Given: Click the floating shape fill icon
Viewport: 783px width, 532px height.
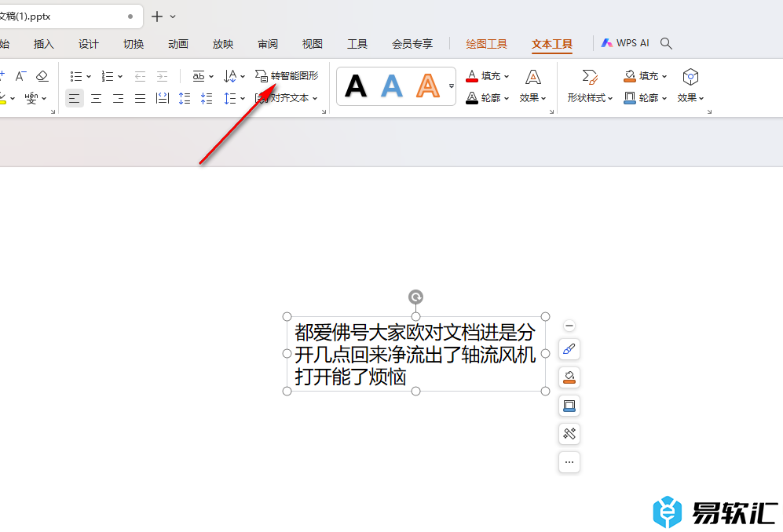Looking at the screenshot, I should point(569,377).
